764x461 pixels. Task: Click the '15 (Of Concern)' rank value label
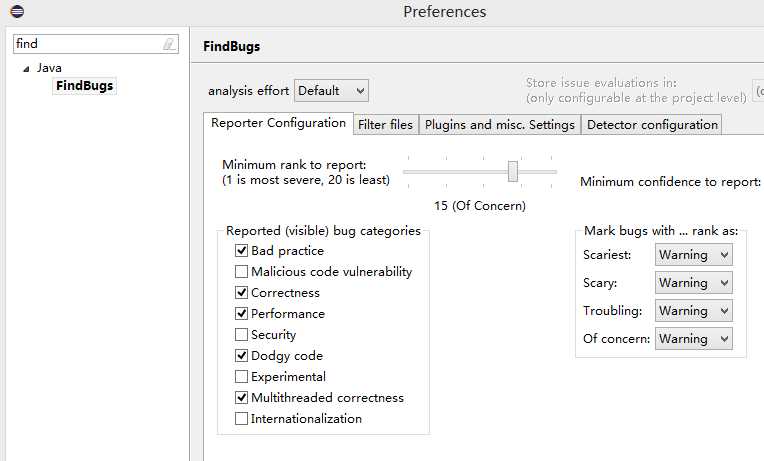480,206
